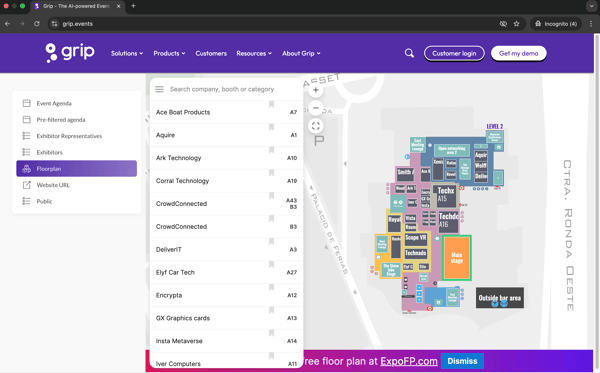Bookmark the current page with the star
The height and width of the screenshot is (373, 600).
click(516, 24)
